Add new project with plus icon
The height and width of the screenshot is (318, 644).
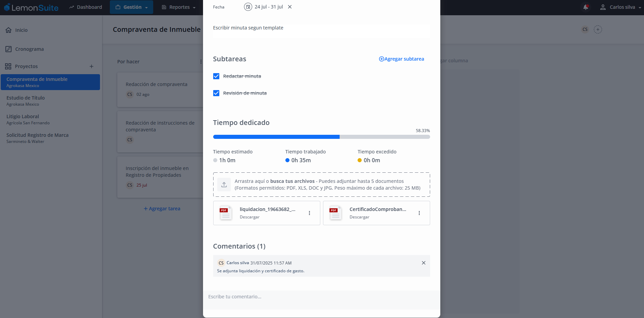tap(91, 66)
